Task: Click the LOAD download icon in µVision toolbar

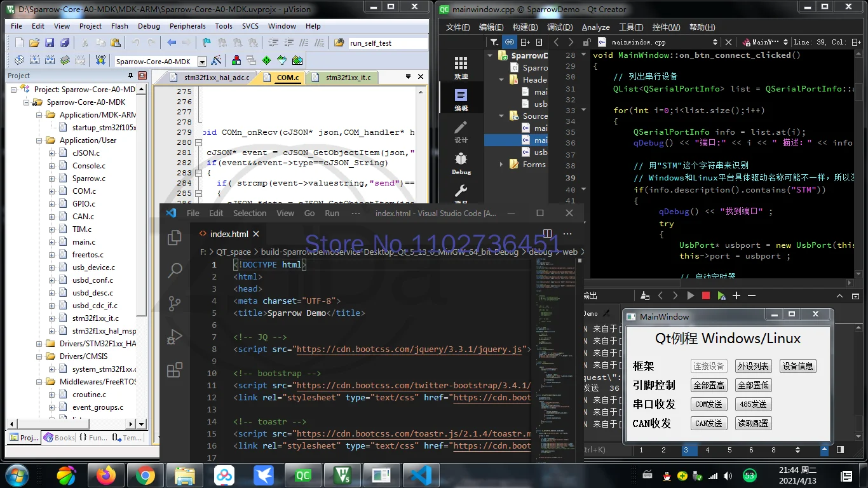Action: 100,60
